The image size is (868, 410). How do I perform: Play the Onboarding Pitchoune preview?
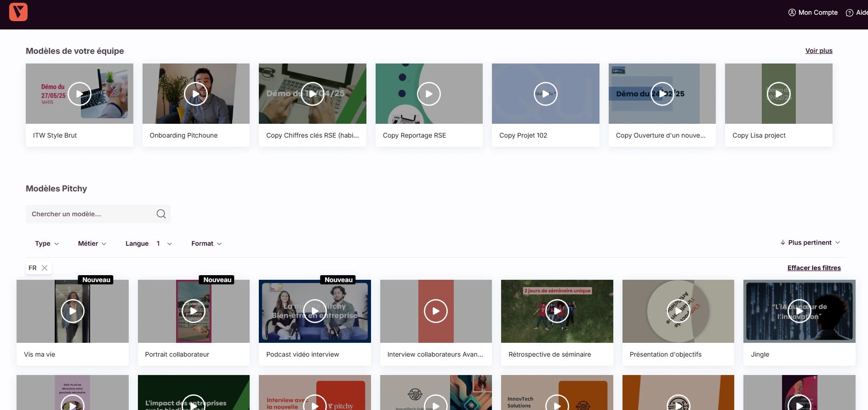196,94
